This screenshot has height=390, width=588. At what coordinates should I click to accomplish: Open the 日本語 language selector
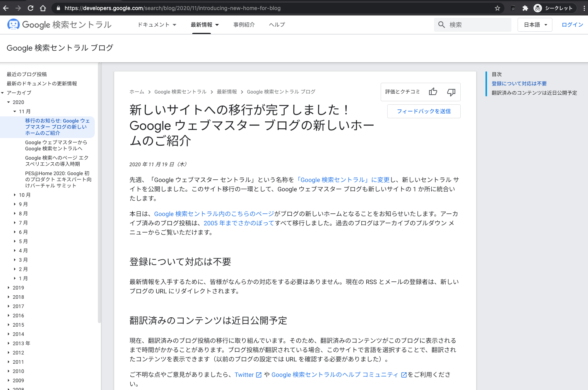pos(535,25)
